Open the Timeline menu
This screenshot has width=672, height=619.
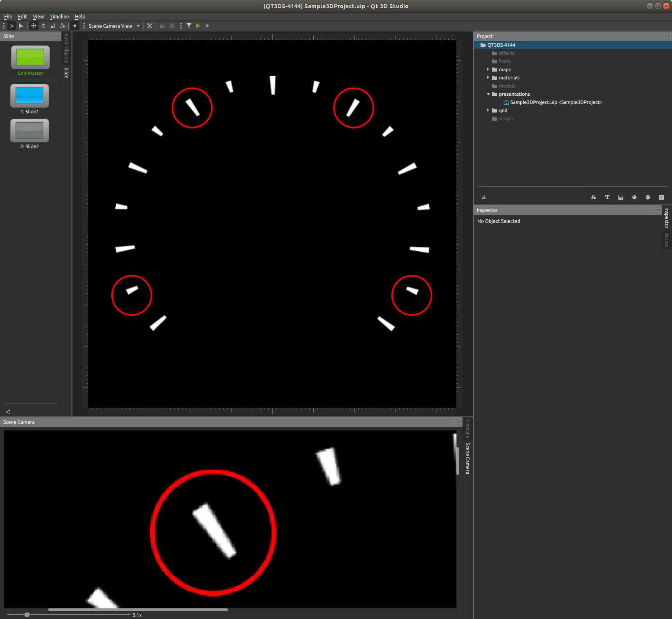point(59,17)
